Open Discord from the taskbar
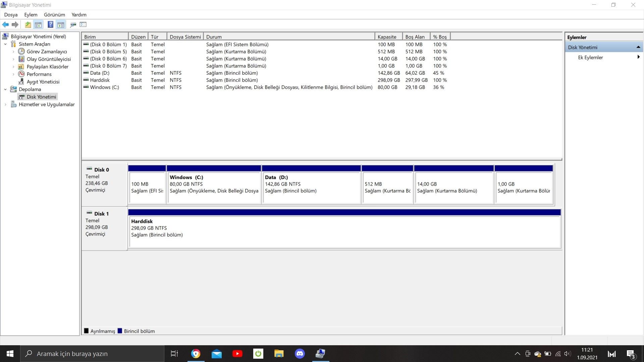This screenshot has width=644, height=362. click(300, 354)
